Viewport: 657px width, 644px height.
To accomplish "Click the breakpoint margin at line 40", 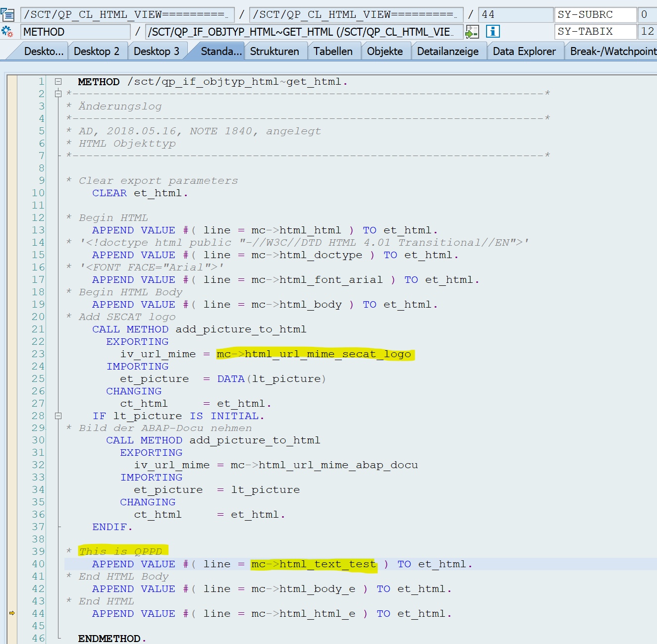I will coord(12,564).
